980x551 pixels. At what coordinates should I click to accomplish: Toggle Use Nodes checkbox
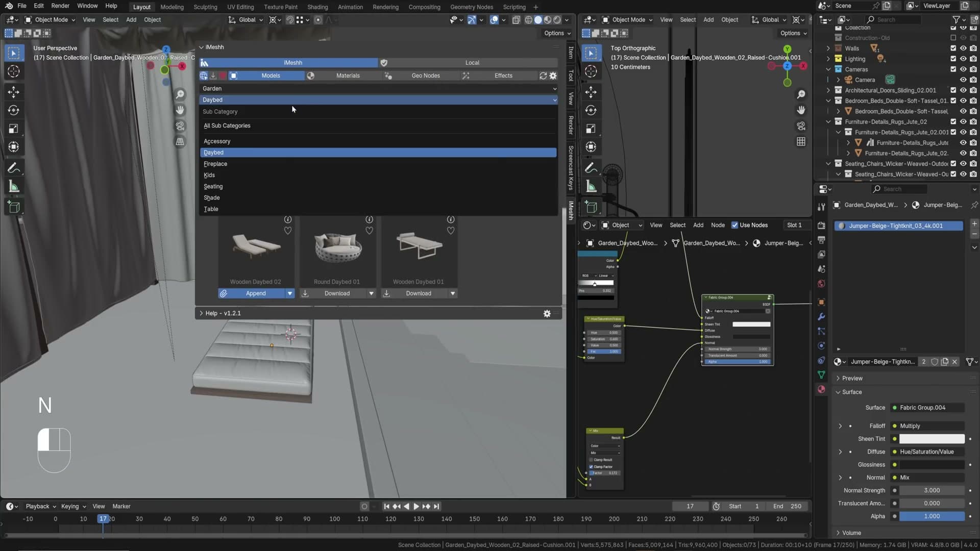coord(734,225)
